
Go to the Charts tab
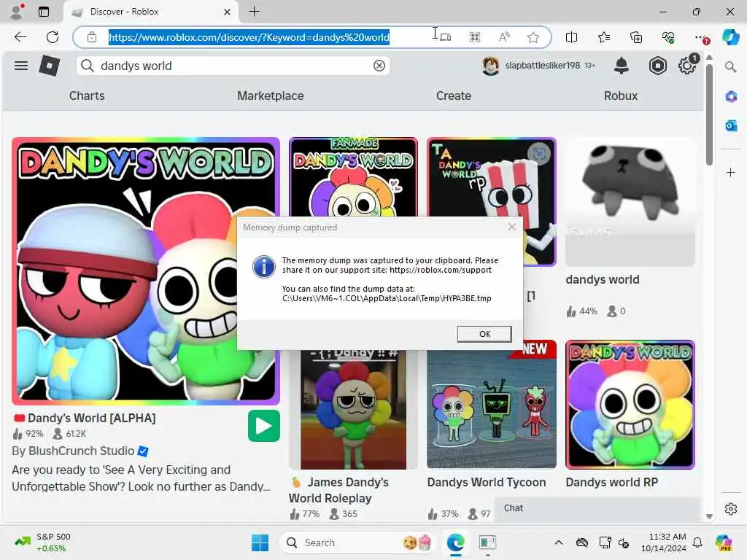tap(87, 96)
